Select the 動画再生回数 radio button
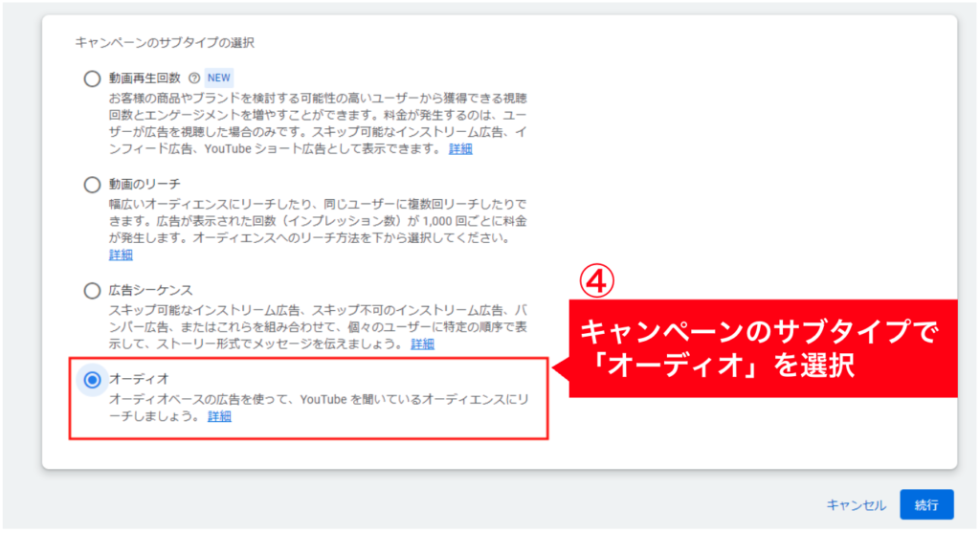980x533 pixels. coord(93,78)
